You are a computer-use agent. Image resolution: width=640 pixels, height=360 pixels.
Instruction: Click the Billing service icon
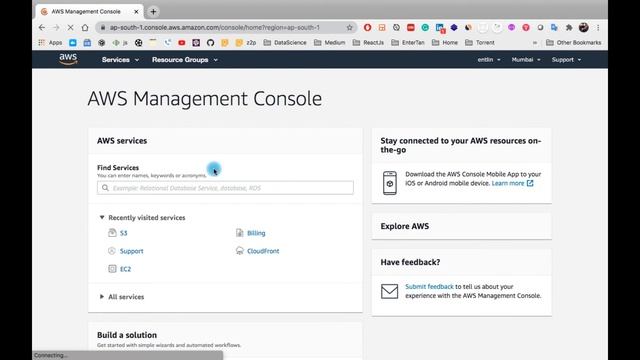coord(240,233)
